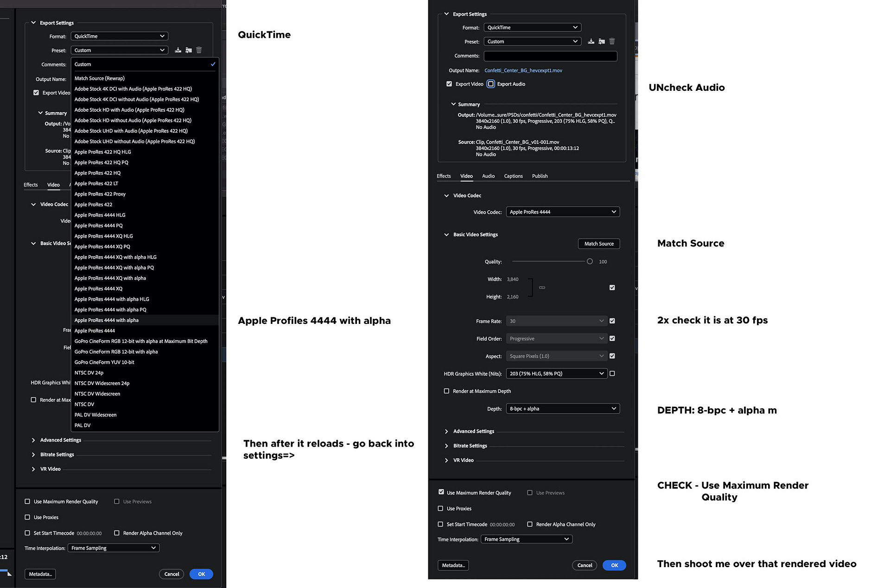Click Width value 3,840
This screenshot has width=890, height=588.
pos(513,279)
